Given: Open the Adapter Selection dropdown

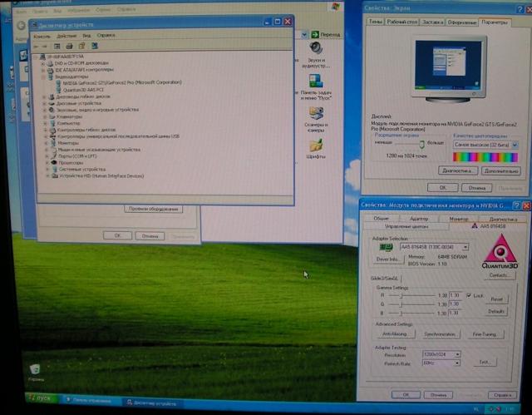Looking at the screenshot, I should [465, 247].
